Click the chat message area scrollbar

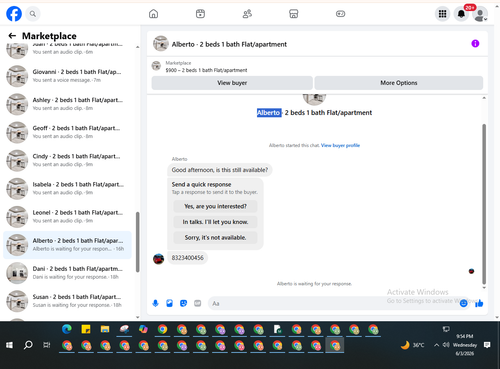coord(484,204)
